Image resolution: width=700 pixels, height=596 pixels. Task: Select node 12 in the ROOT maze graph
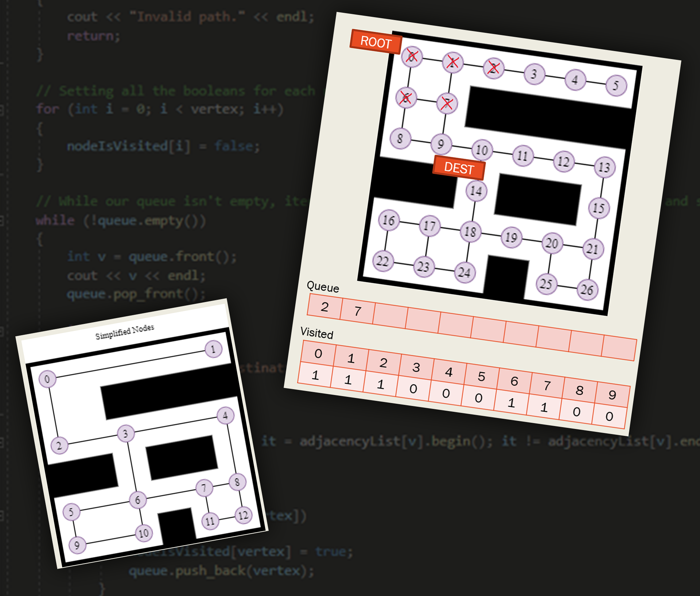click(x=564, y=162)
